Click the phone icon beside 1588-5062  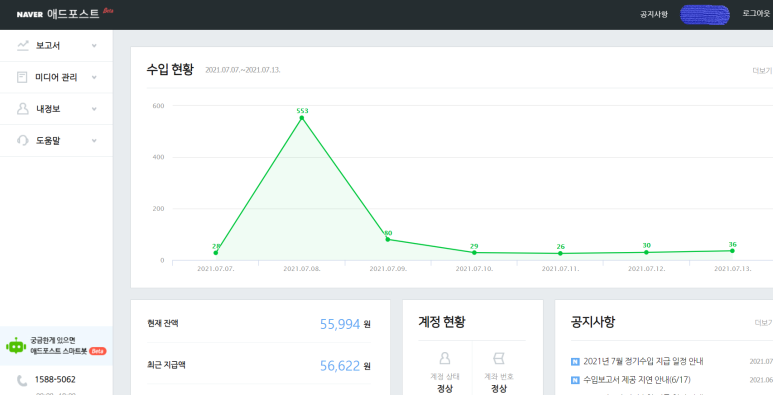(x=22, y=380)
